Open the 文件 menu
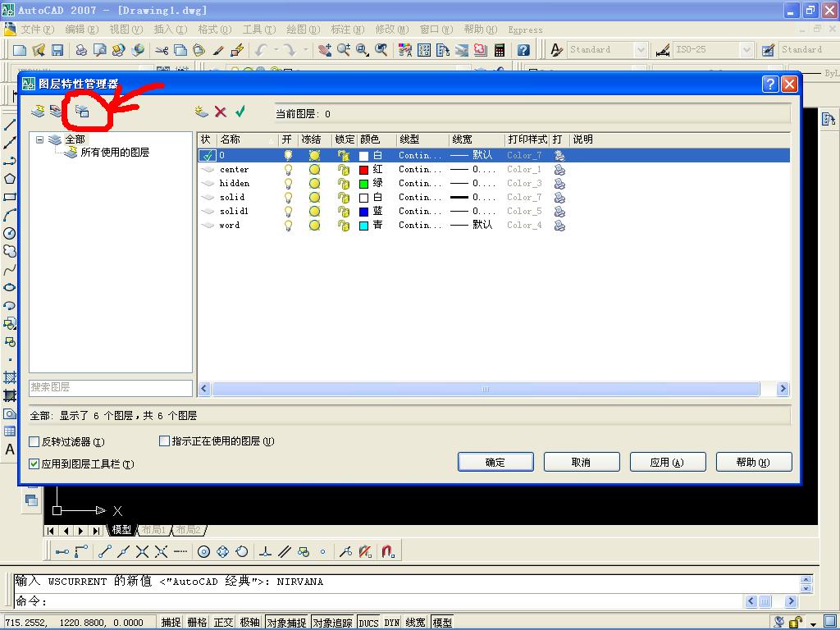 (x=37, y=30)
